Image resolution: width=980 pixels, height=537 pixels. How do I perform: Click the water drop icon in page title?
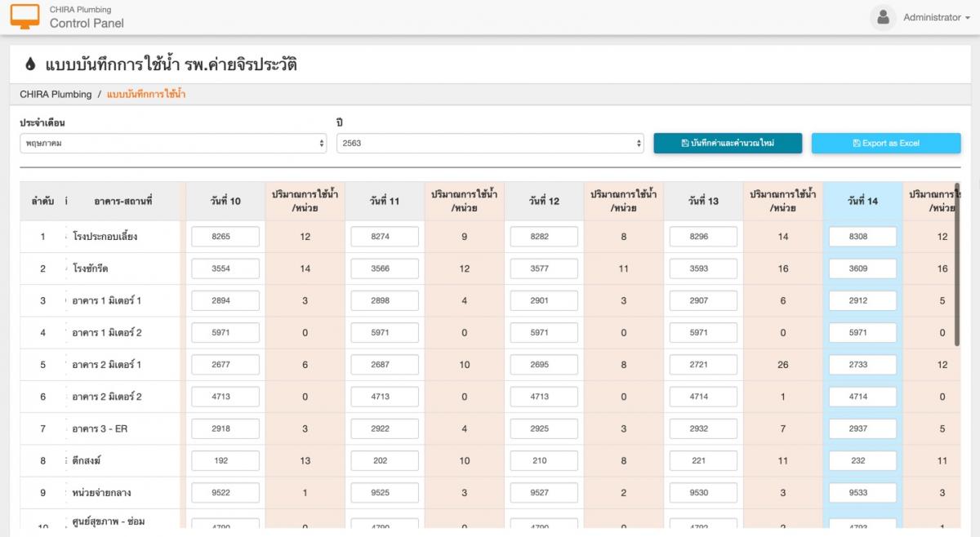(30, 64)
